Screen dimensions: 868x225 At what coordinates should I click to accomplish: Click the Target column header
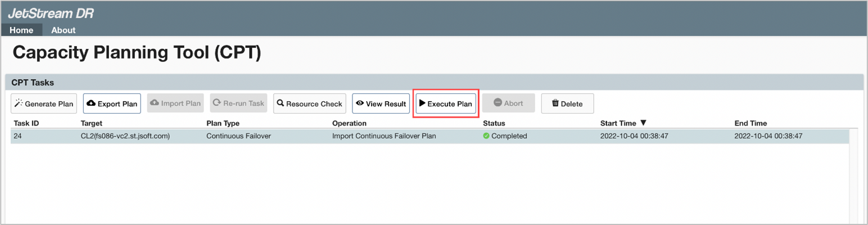coord(92,123)
